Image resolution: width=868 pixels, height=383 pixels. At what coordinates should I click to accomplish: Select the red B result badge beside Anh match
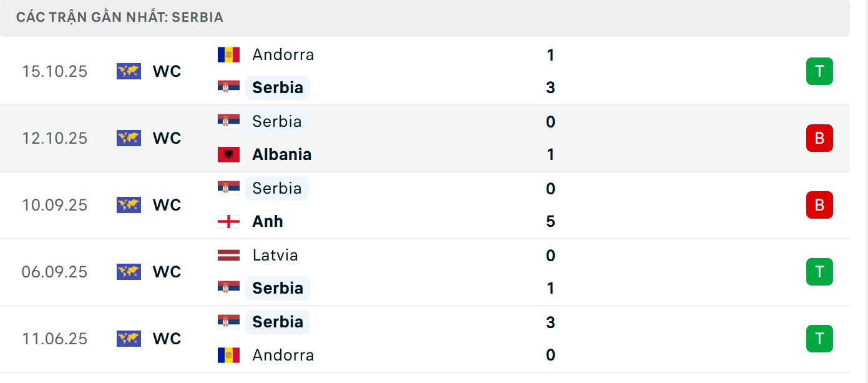(x=819, y=205)
